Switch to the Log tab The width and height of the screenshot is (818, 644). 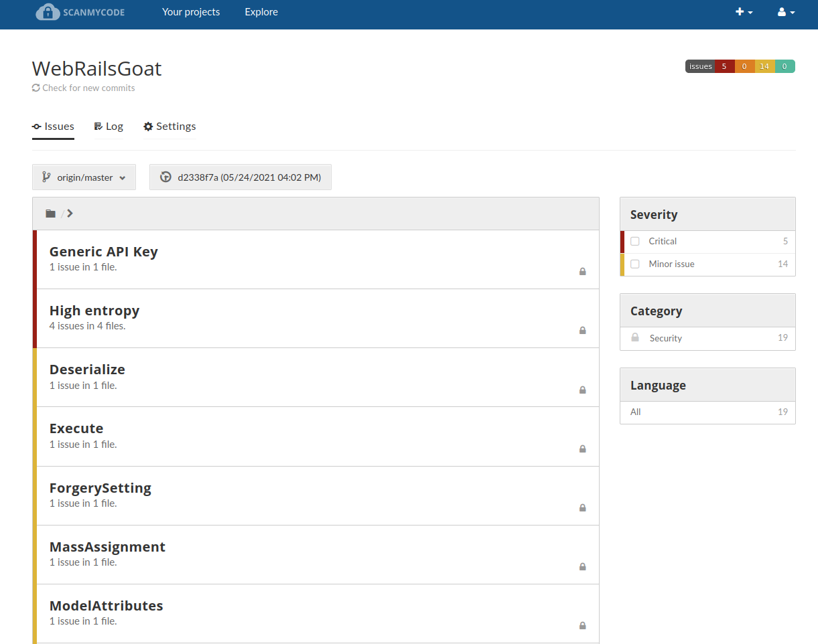point(109,127)
